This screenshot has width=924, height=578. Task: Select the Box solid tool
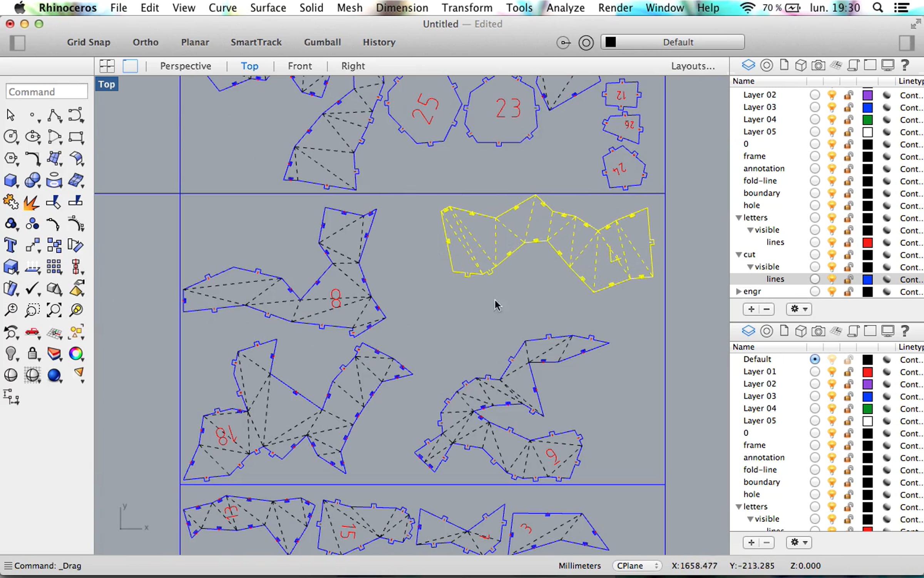[x=11, y=180]
